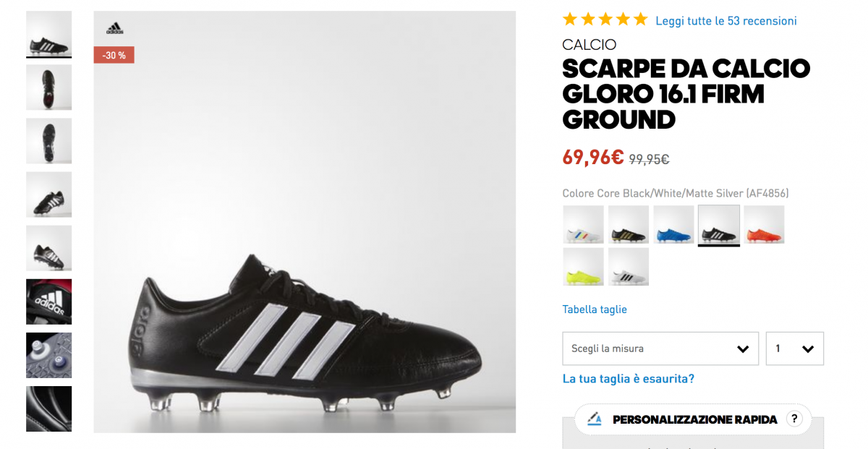This screenshot has height=449, width=868.
Task: Show the leather texture close-up thumbnail
Action: point(49,409)
